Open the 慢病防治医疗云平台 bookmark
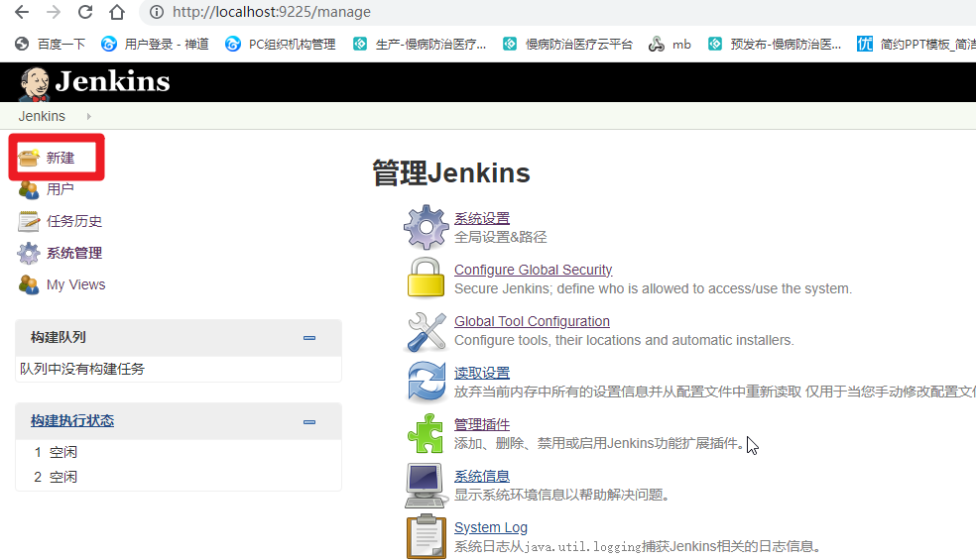976x560 pixels. (567, 45)
